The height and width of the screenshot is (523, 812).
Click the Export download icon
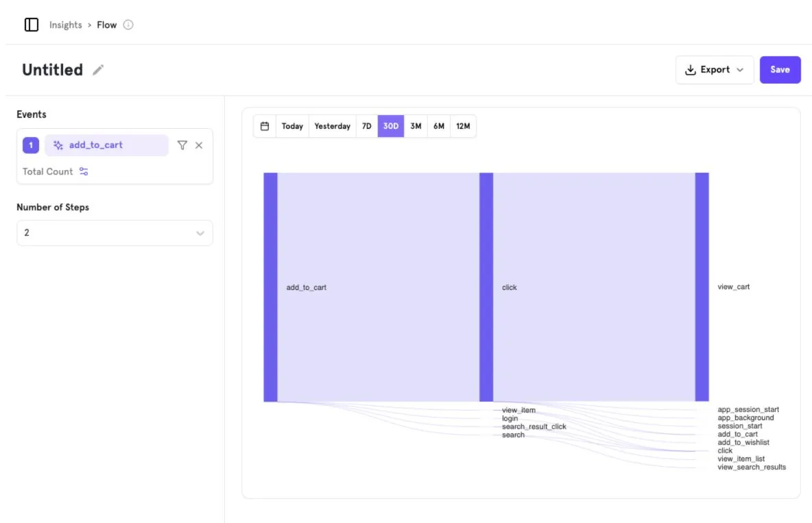[x=690, y=69]
